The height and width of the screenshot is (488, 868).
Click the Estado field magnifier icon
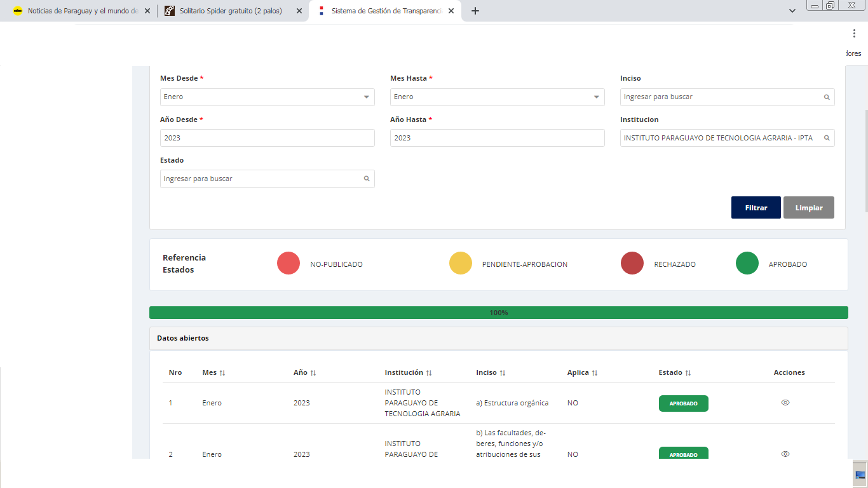click(x=367, y=179)
